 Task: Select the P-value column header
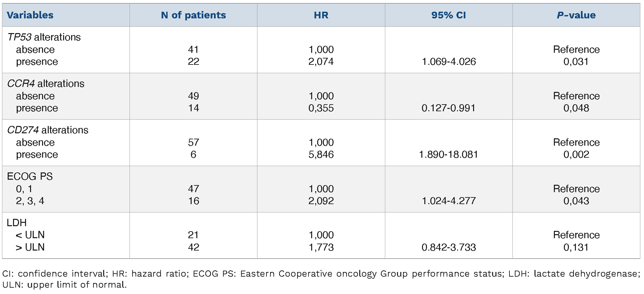(576, 15)
